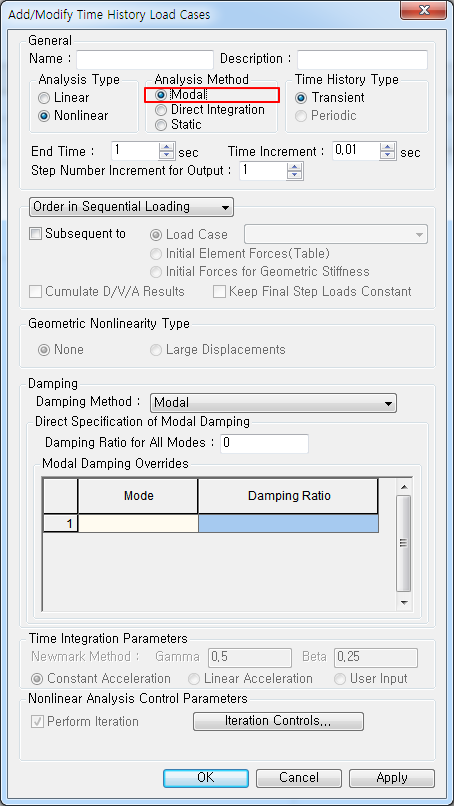Viewport: 454px width, 806px height.
Task: Click into the Name input field
Action: pyautogui.click(x=145, y=60)
